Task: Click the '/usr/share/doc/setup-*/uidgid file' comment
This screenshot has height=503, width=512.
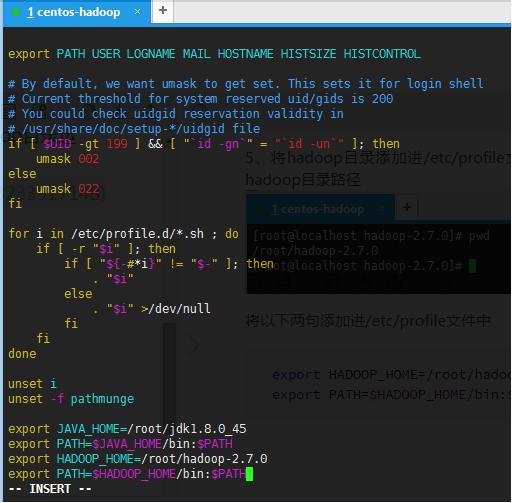Action: click(141, 129)
